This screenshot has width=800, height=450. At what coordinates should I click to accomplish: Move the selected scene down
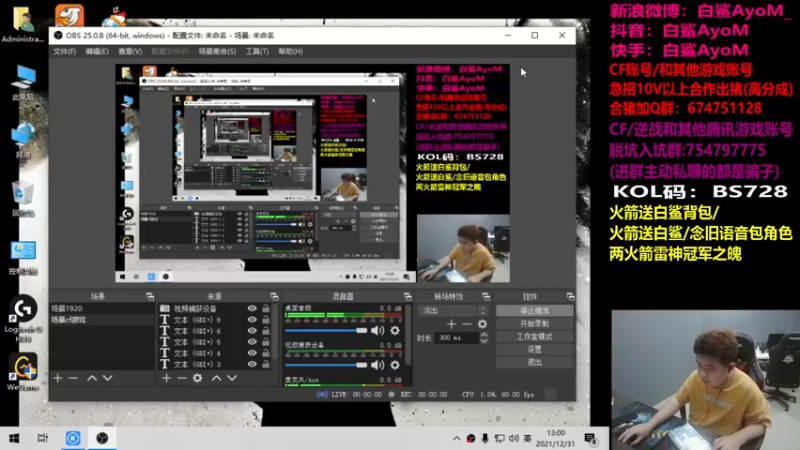pos(108,378)
